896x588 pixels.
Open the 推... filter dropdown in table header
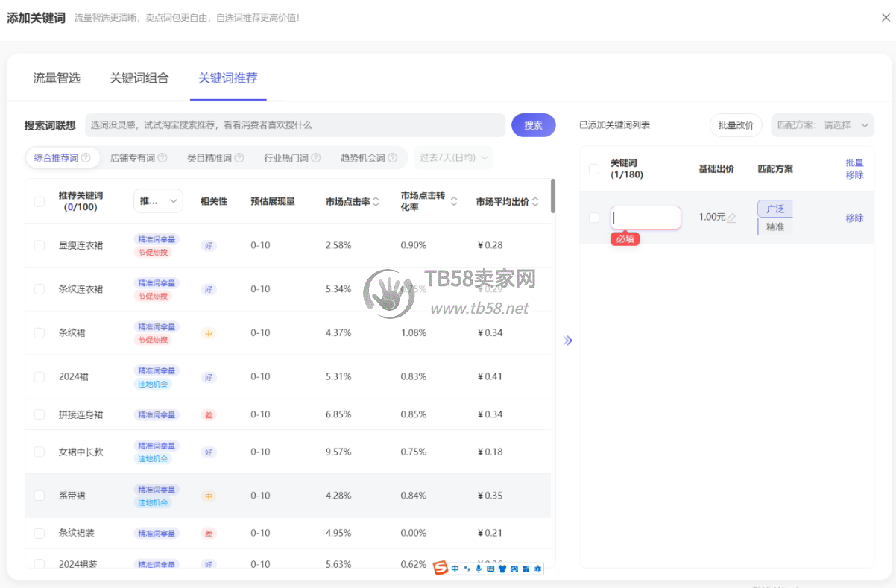point(158,201)
